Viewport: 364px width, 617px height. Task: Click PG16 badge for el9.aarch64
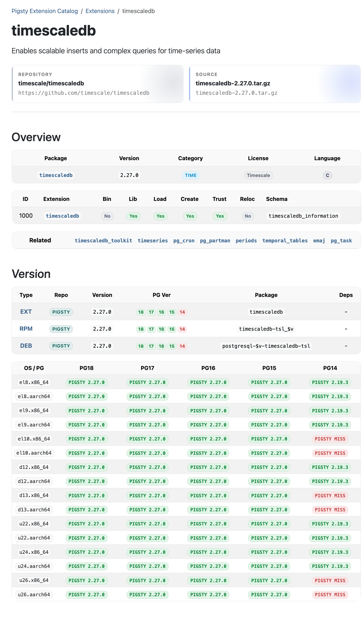(208, 425)
